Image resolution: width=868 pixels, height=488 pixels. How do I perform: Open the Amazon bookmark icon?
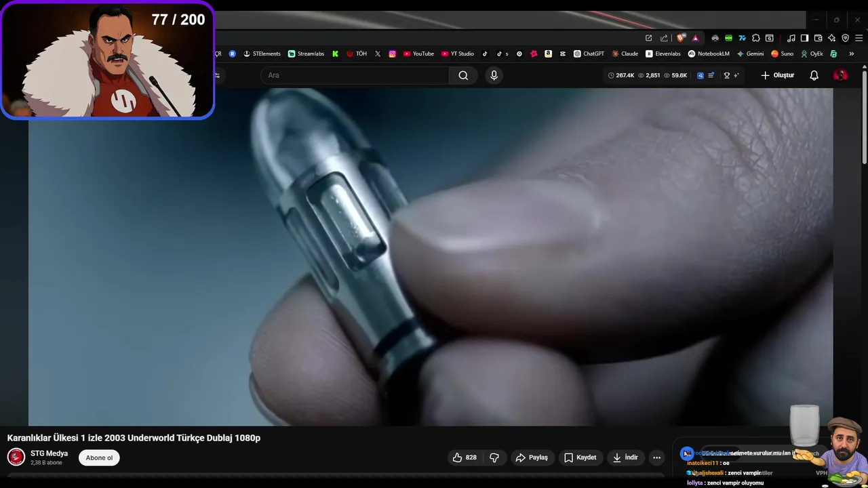[x=548, y=54]
